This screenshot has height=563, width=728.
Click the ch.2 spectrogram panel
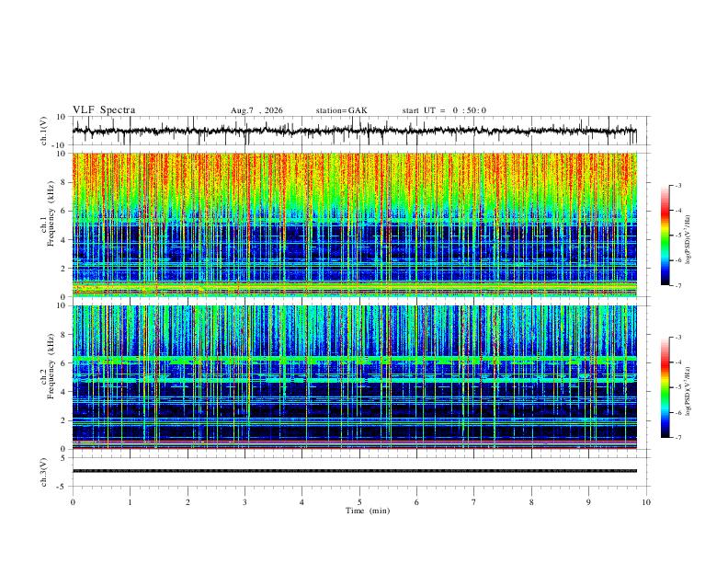354,377
